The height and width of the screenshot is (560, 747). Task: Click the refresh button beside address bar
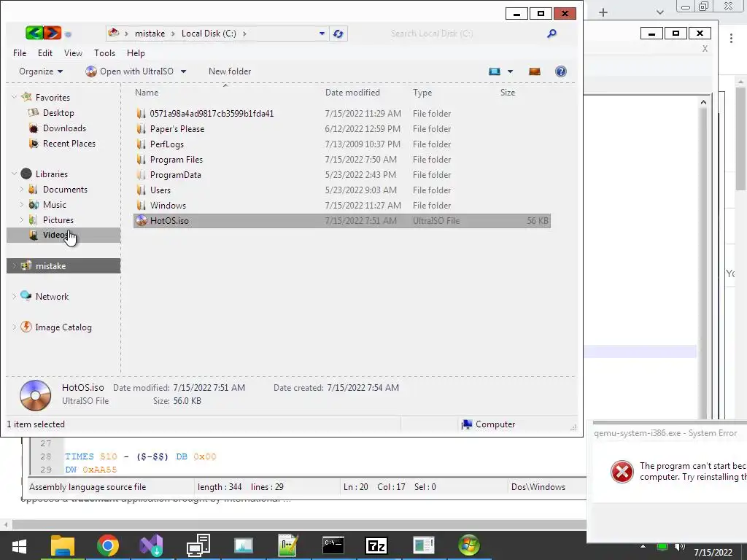pos(338,34)
